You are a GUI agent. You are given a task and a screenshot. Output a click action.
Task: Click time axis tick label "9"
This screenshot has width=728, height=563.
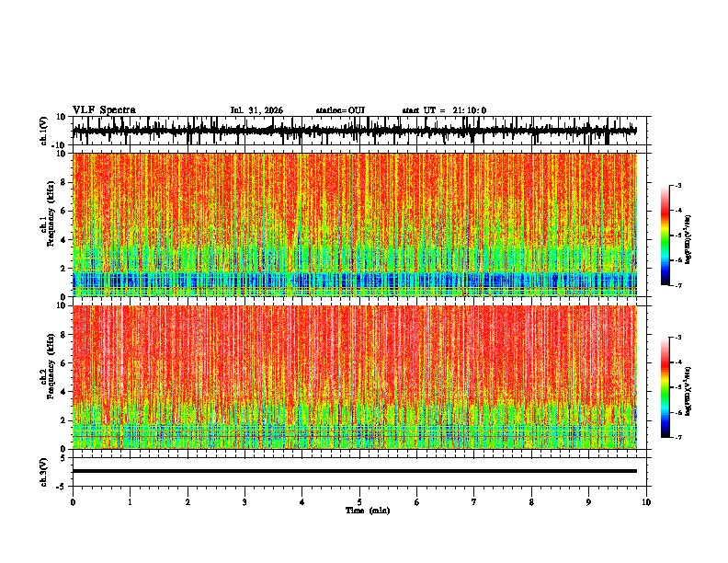tap(588, 502)
